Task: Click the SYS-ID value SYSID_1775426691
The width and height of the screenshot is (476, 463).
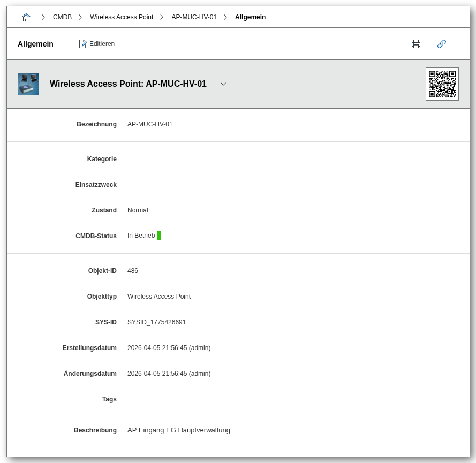Action: click(x=156, y=322)
